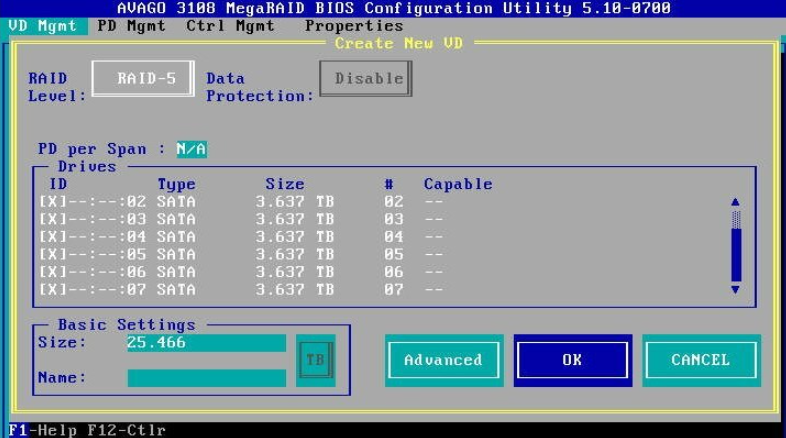This screenshot has height=438, width=786.
Task: Click the empty Name input field
Action: (x=206, y=378)
